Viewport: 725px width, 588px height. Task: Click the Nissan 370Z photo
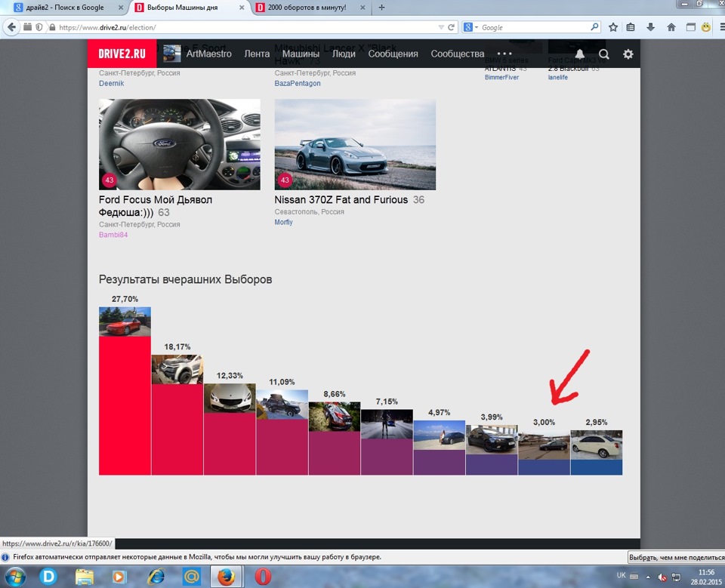pos(355,144)
